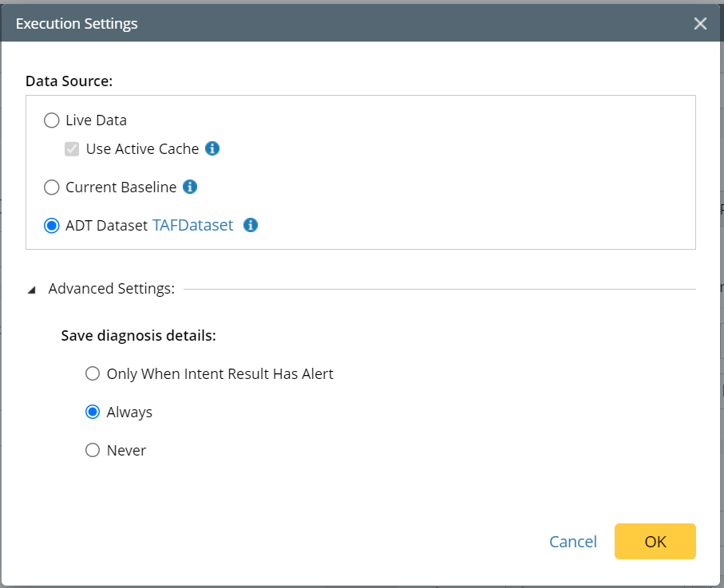Click the divider line beside Advanced Settings
This screenshot has height=588, width=724.
pos(439,289)
